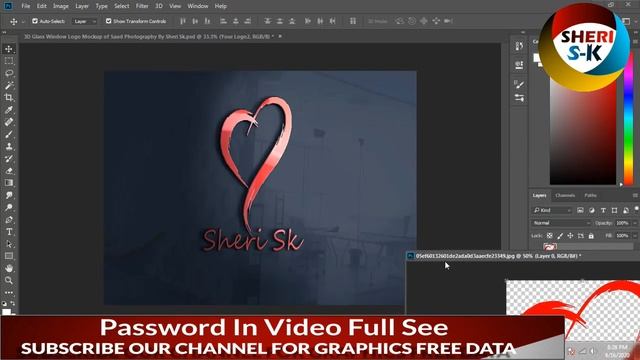Switch to the Layers tab
640x360 pixels.
540,196
